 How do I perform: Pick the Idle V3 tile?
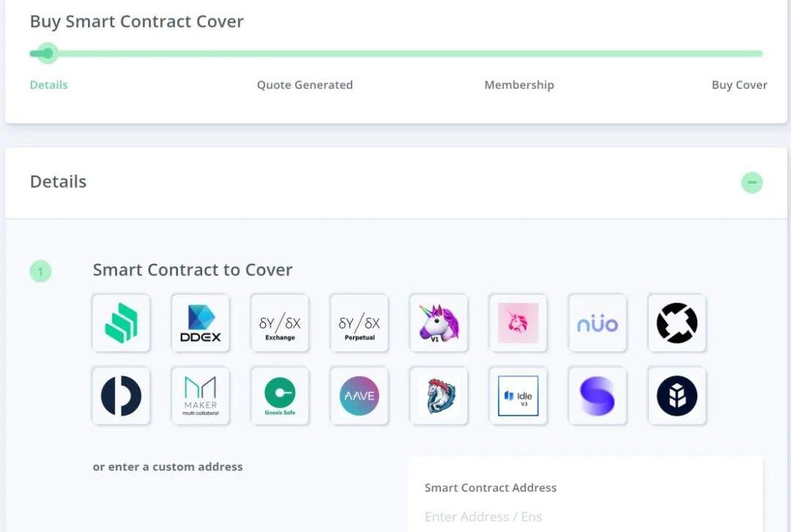tap(518, 396)
